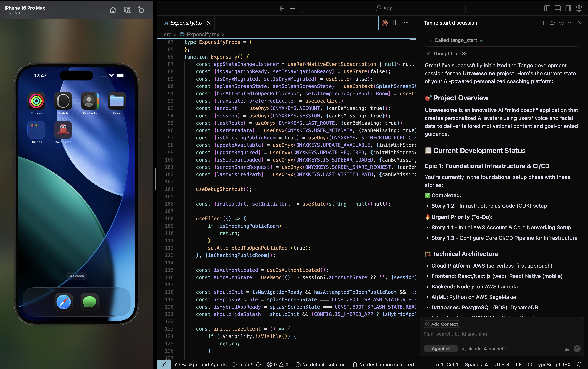Rotate the simulator device with rotate icon
588x369 pixels.
(141, 10)
